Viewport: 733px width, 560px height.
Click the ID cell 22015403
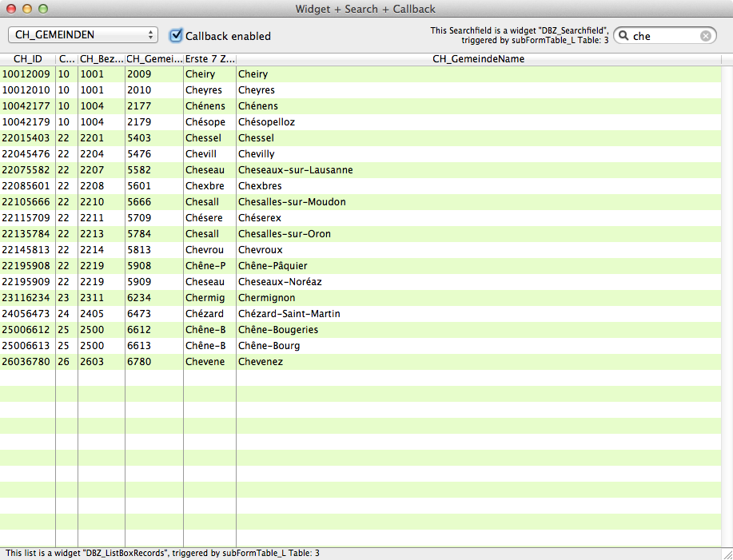(26, 138)
